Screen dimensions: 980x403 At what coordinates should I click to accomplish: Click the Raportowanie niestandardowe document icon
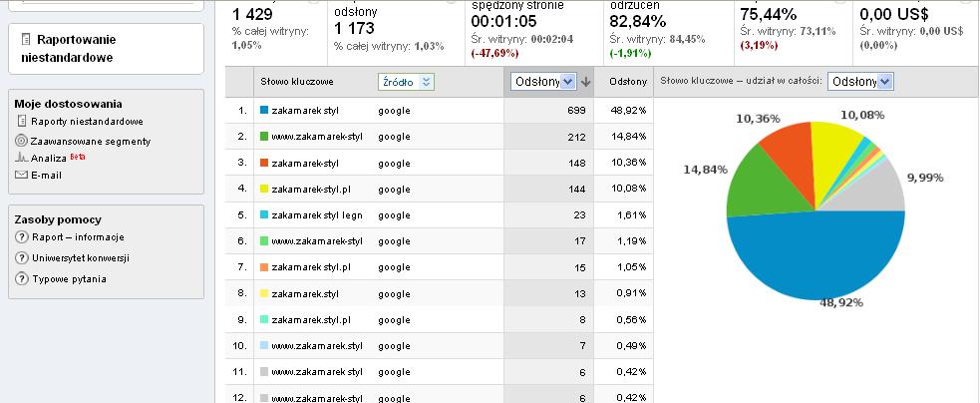click(x=26, y=40)
